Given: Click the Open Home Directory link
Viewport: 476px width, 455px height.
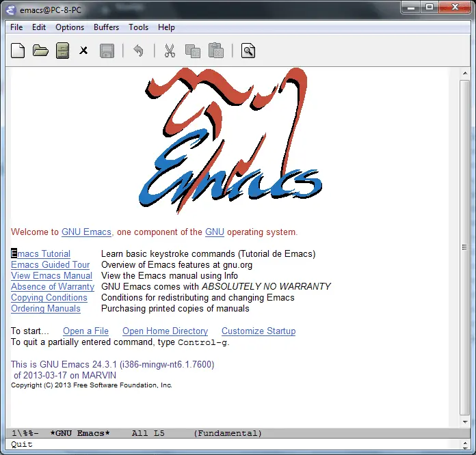Looking at the screenshot, I should coord(165,331).
